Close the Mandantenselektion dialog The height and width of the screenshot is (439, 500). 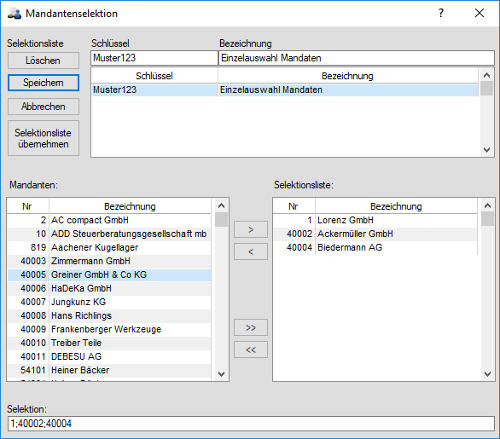coord(479,13)
